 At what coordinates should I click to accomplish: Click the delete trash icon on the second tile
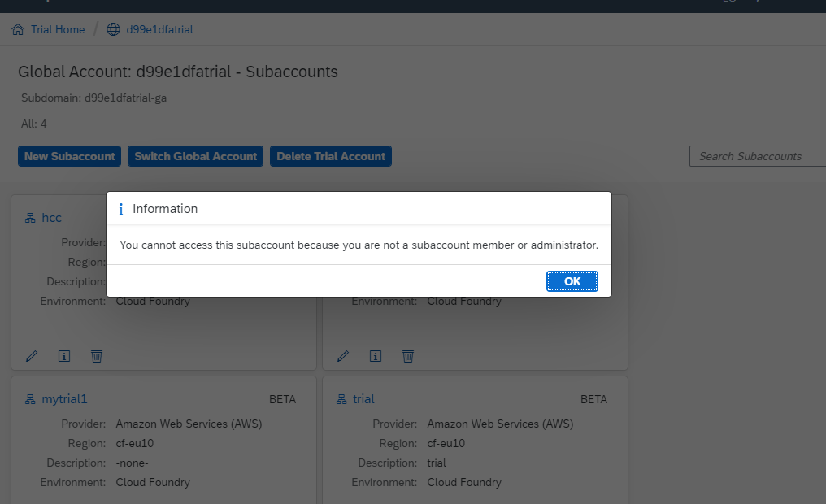408,355
